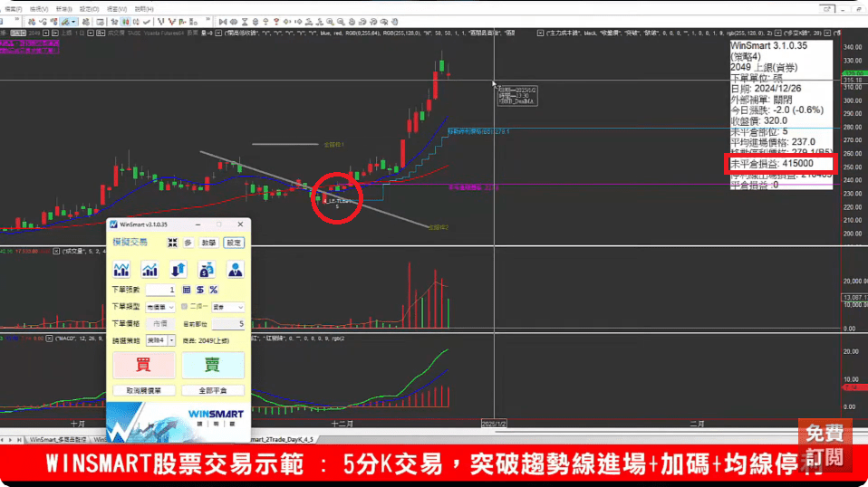Open the 新增(I) menu
The image size is (868, 487).
(x=63, y=9)
